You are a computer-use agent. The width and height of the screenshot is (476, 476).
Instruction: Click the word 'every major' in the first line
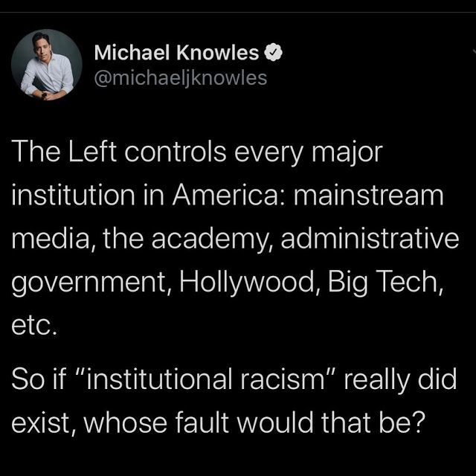coord(308,153)
